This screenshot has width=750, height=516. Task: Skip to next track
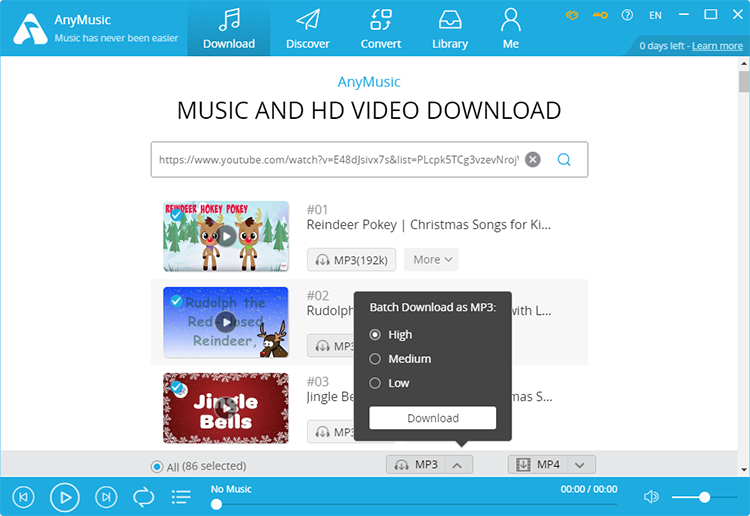point(106,497)
